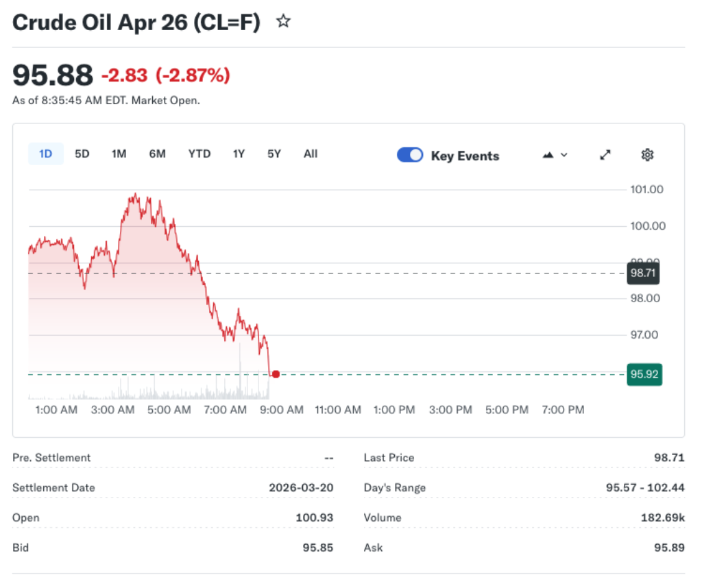Switch to the 5D timeframe tab
Viewport: 702px width, 588px height.
[82, 154]
